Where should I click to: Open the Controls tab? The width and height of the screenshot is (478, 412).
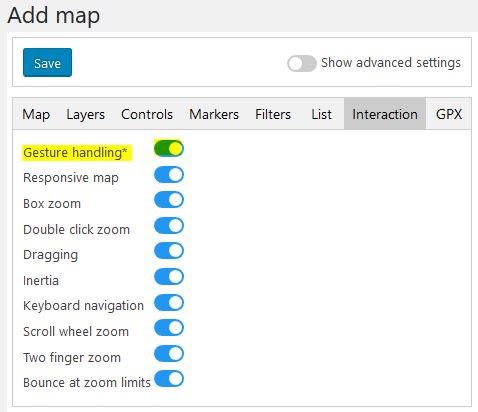pos(147,114)
